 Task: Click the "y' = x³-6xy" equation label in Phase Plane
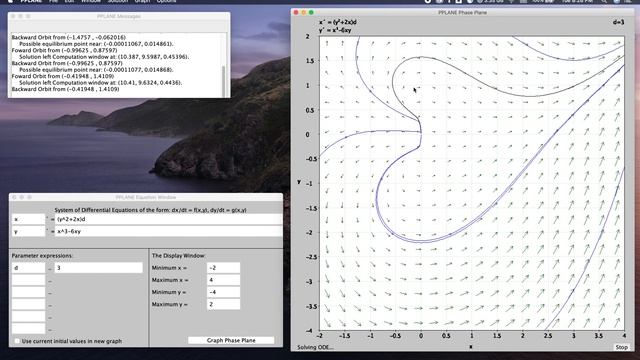(x=335, y=30)
